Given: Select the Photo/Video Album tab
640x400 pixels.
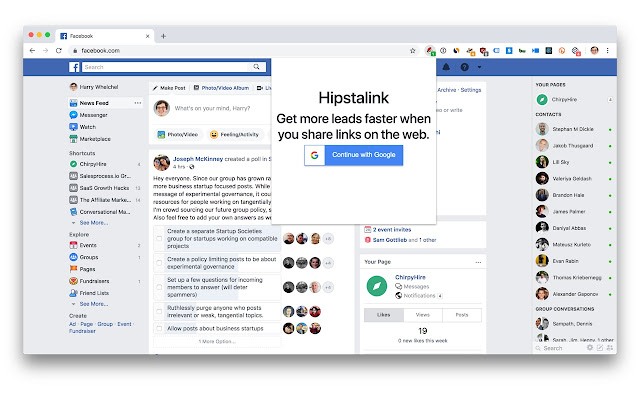Looking at the screenshot, I should (221, 88).
